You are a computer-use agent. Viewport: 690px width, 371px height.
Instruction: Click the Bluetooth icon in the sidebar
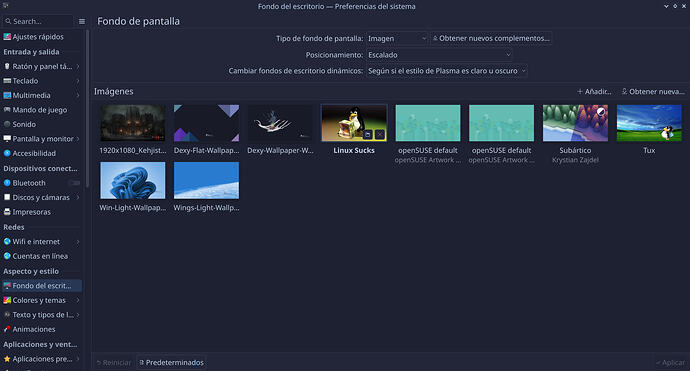7,183
